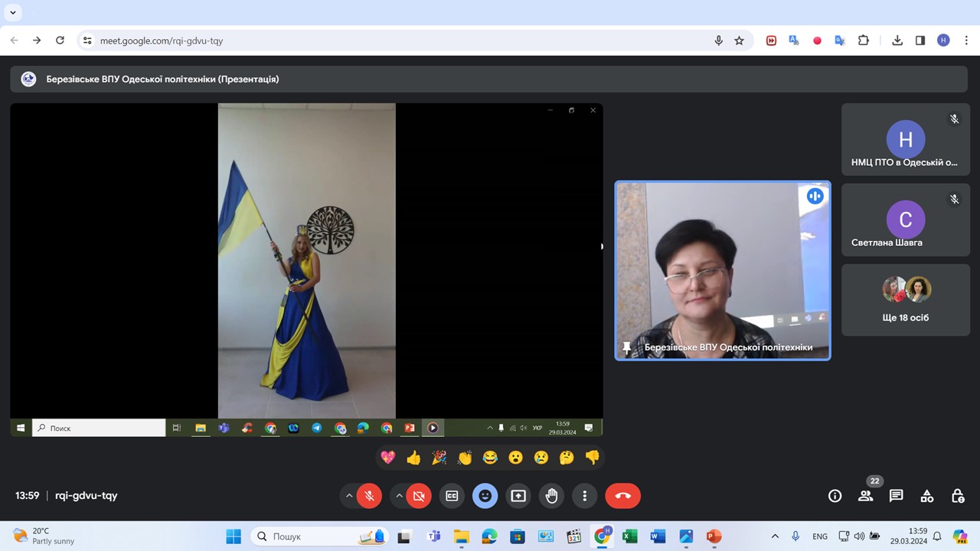Open the chat with everyone panel
980x551 pixels.
coord(896,496)
